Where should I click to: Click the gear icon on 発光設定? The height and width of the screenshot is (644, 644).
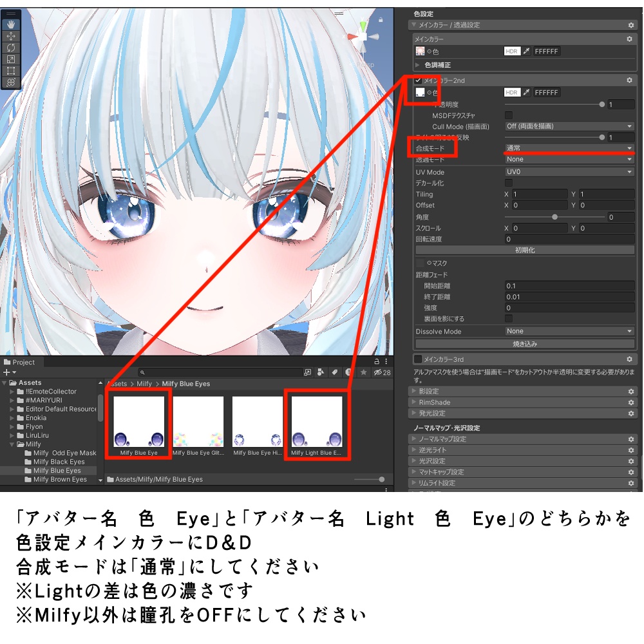click(x=632, y=414)
